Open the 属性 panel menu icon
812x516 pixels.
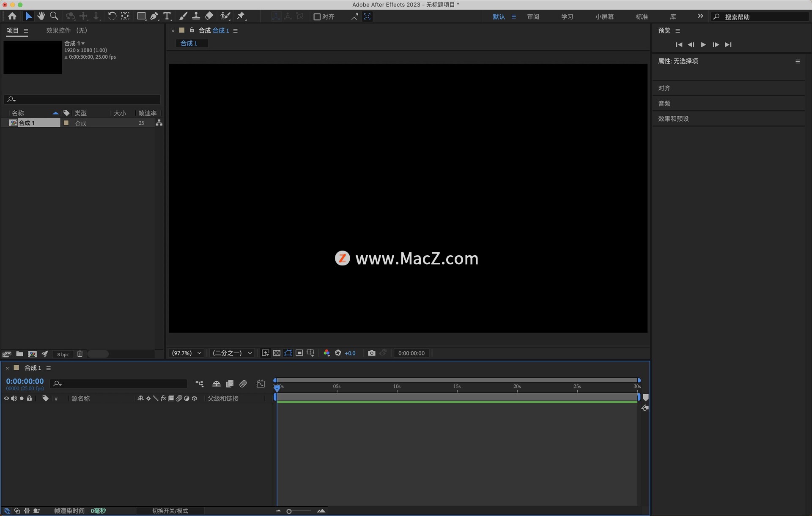(x=798, y=61)
